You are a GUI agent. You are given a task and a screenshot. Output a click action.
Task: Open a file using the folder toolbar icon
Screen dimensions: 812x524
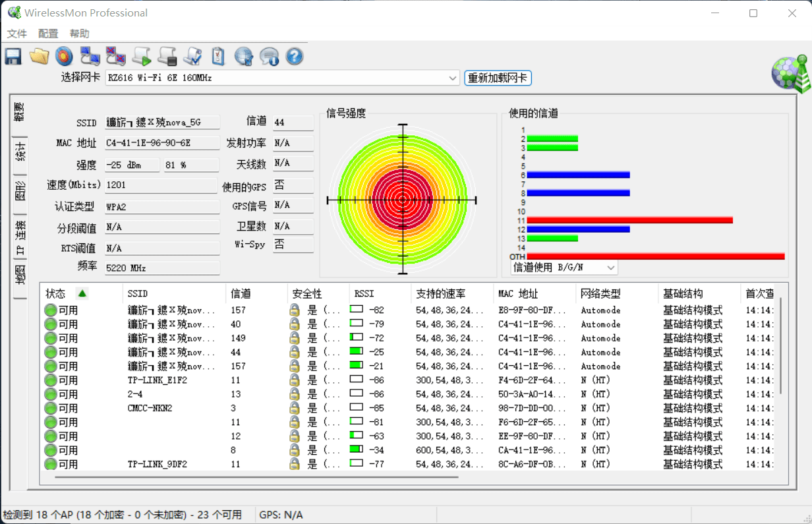[39, 56]
